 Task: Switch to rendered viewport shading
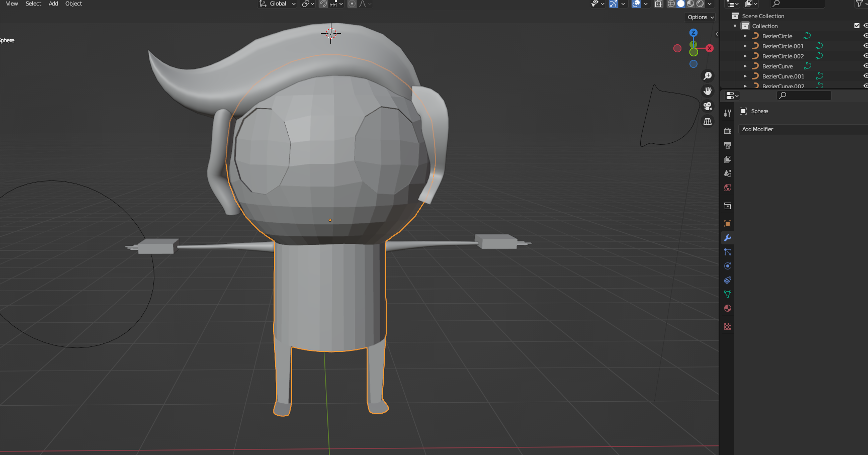point(700,4)
